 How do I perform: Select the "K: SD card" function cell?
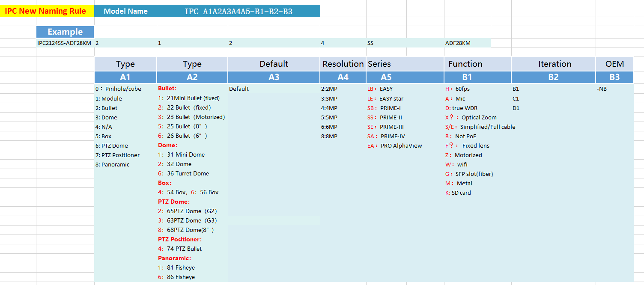[458, 193]
